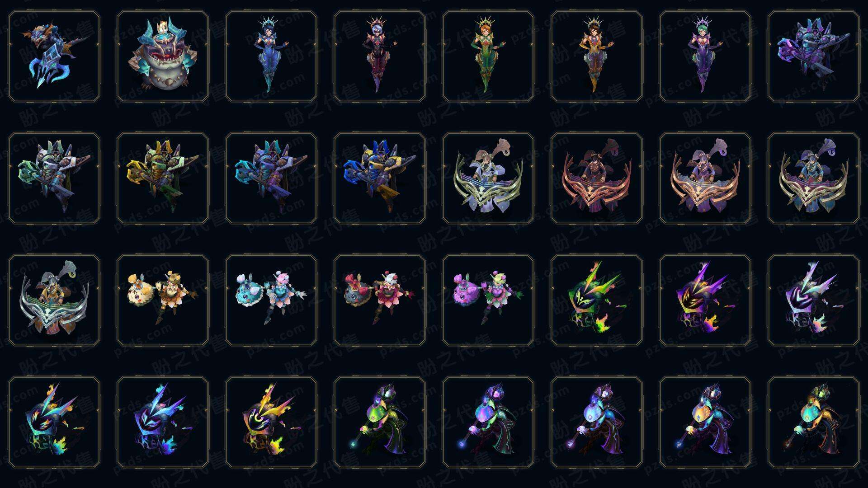
Task: Select the yellow-gold flaming shield knight chroma
Action: pyautogui.click(x=271, y=422)
